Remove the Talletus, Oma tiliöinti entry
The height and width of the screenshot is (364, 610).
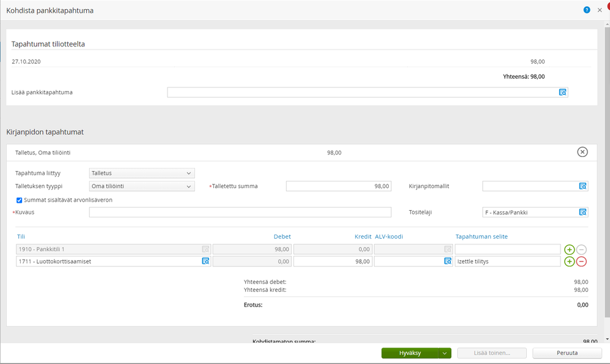coord(582,152)
